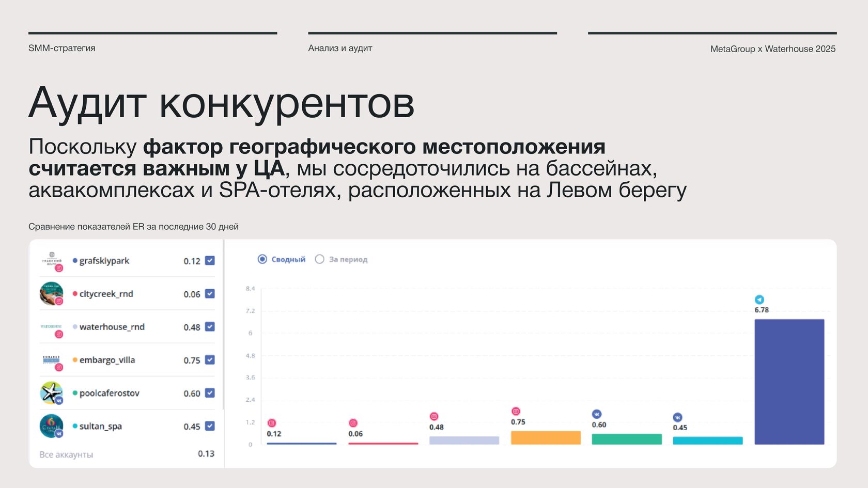Select the За период radio button

pyautogui.click(x=320, y=259)
